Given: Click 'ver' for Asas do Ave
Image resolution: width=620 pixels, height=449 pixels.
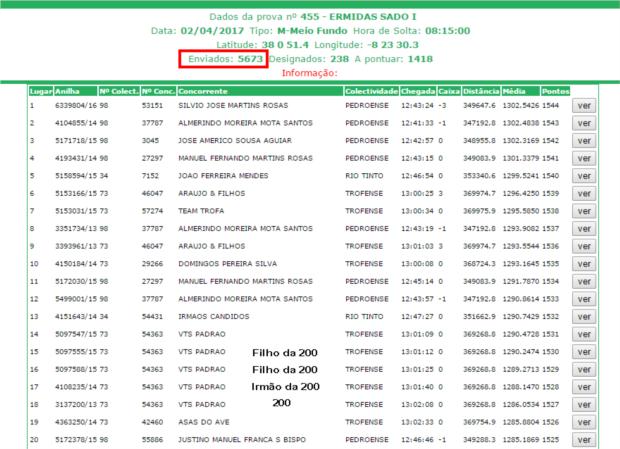Looking at the screenshot, I should click(x=585, y=423).
